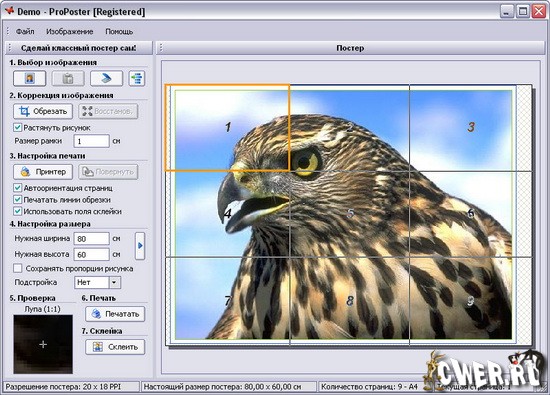Disable Автоориентация страниц checkbox
The height and width of the screenshot is (395, 550).
pos(18,188)
